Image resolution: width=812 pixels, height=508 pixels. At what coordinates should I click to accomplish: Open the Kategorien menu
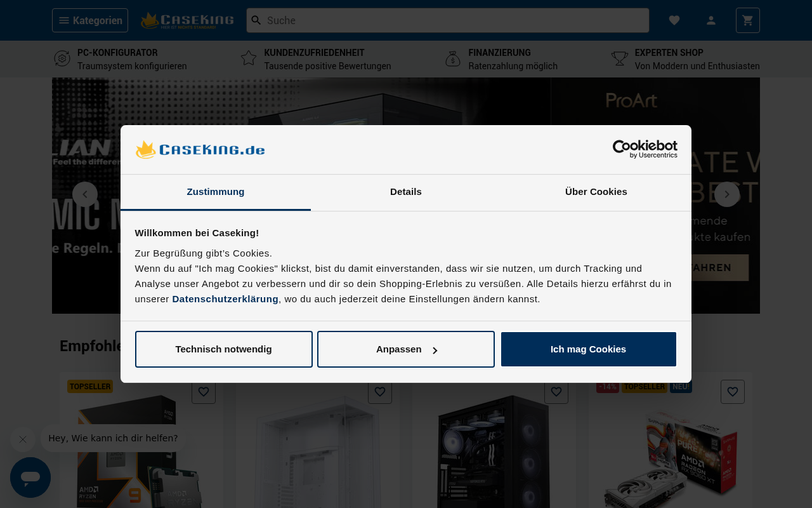90,20
